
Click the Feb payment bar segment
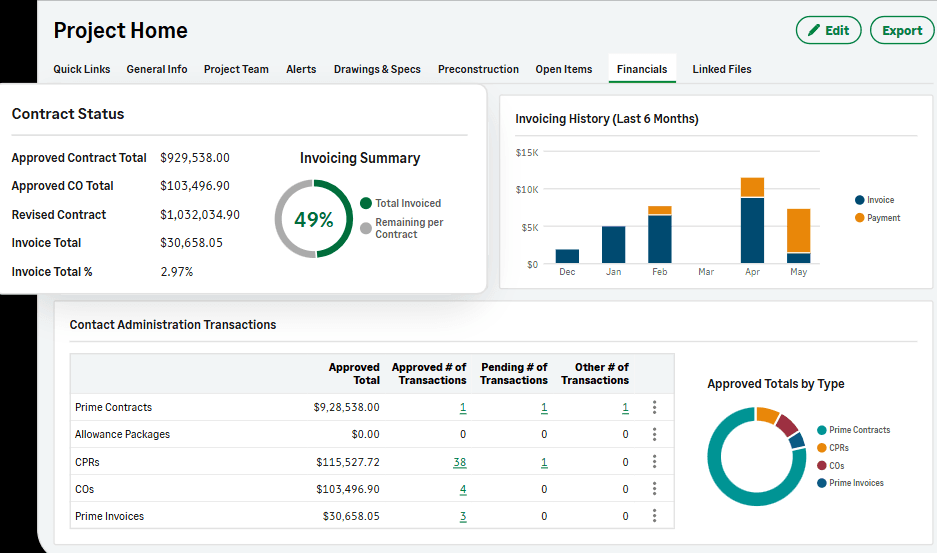coord(660,210)
